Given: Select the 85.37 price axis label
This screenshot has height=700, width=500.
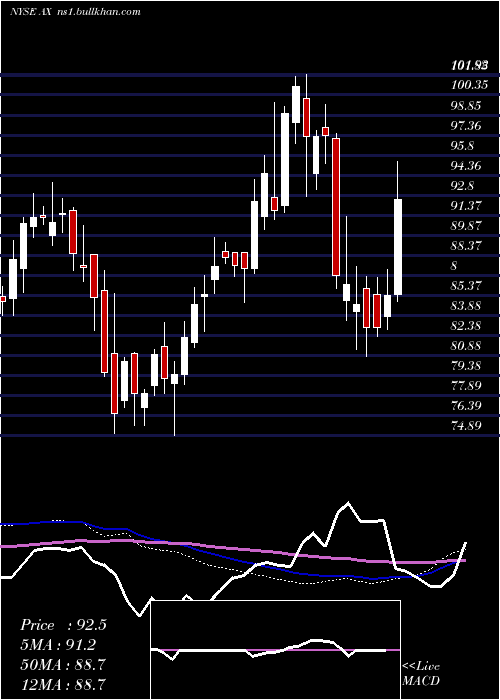Looking at the screenshot, I should coord(466,286).
